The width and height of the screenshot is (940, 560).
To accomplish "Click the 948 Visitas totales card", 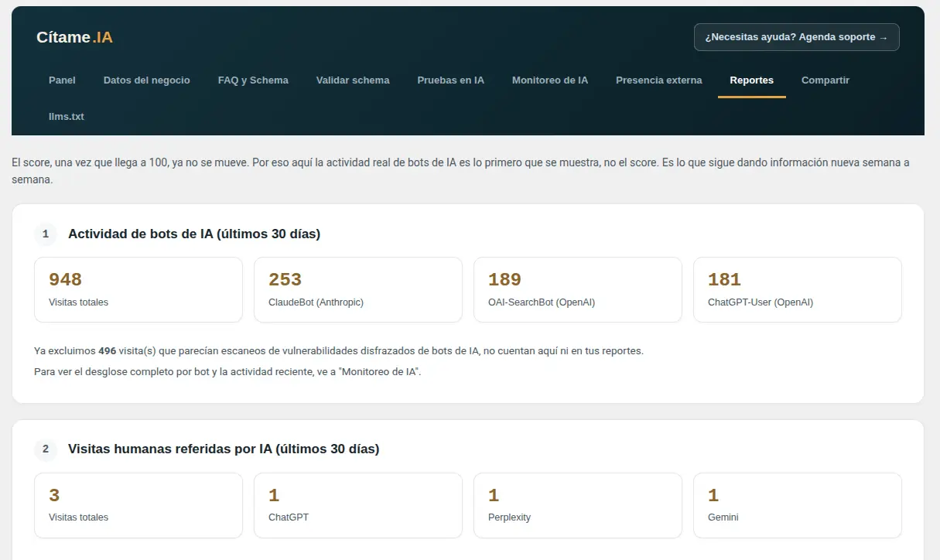I will (138, 289).
